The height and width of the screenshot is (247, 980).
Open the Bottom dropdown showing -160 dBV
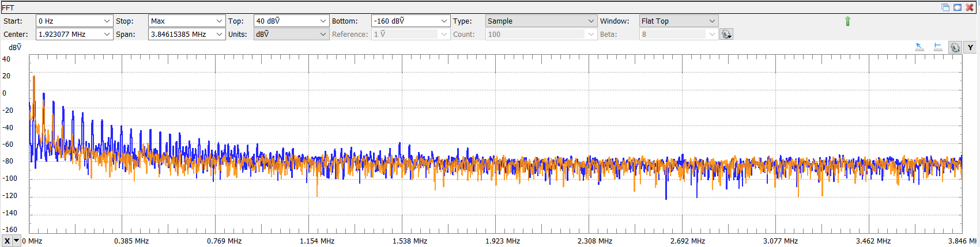tap(444, 21)
